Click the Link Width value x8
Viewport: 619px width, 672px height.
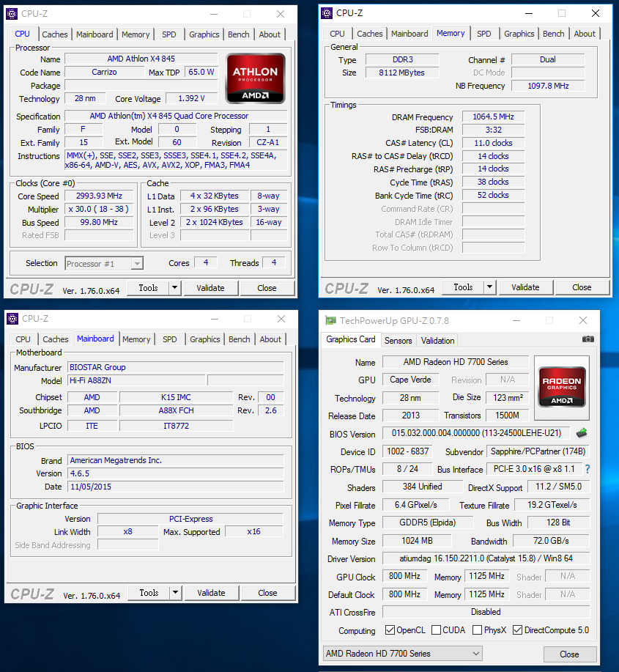point(127,531)
